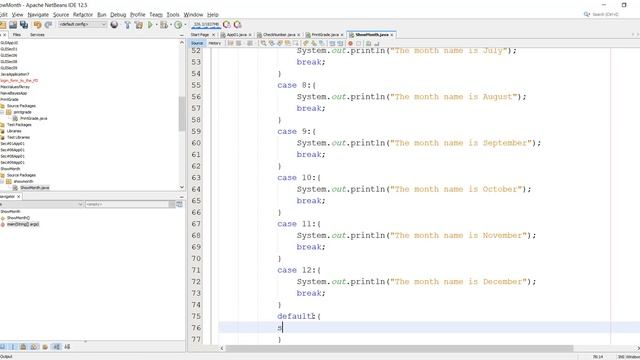Screen dimensions: 640x360
Task: Open the default config dropdown
Action: tap(82, 24)
